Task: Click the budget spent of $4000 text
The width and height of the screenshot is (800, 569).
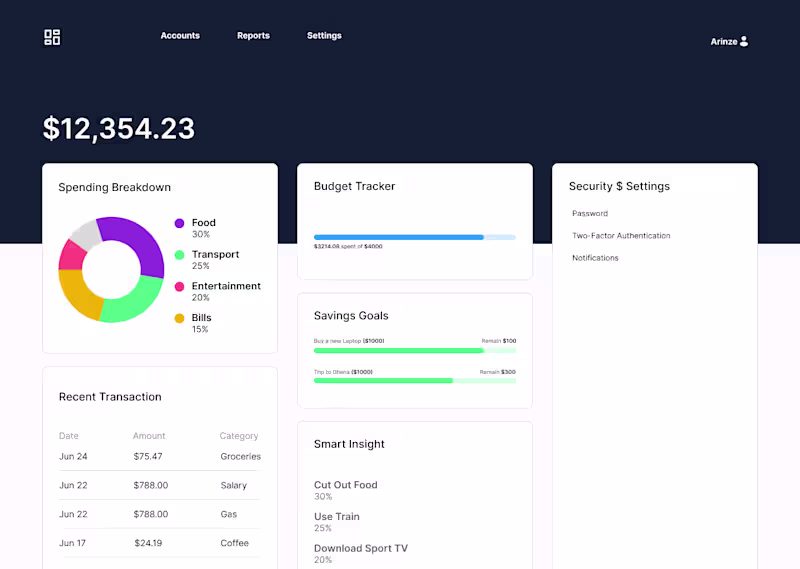Action: 348,246
